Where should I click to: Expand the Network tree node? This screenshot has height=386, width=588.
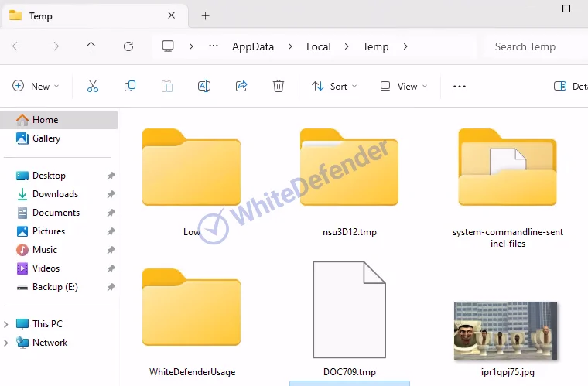click(7, 343)
